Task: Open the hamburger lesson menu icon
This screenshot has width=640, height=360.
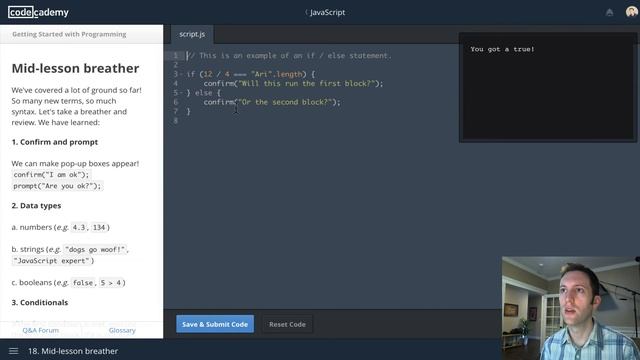Action: (x=13, y=351)
